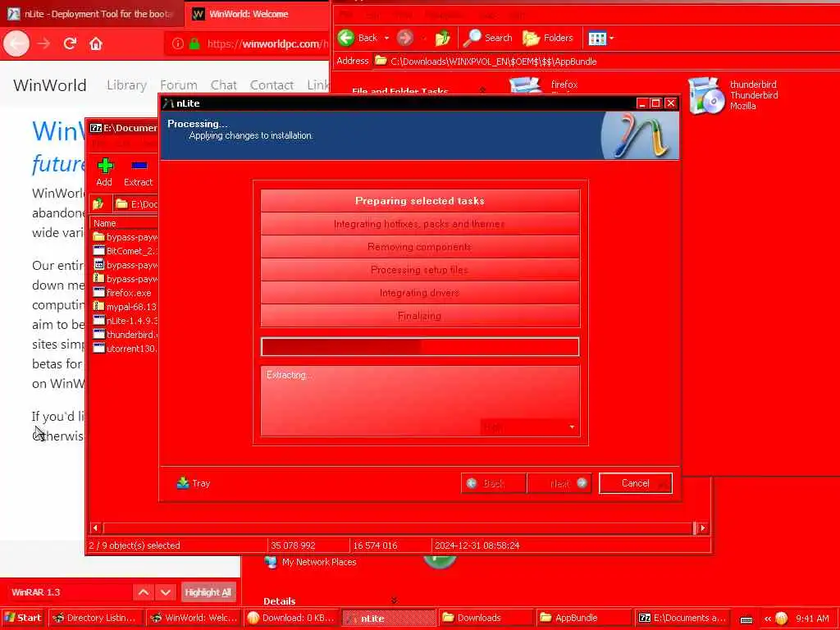Click Explorer Up folder icon
The height and width of the screenshot is (630, 840).
tap(442, 38)
